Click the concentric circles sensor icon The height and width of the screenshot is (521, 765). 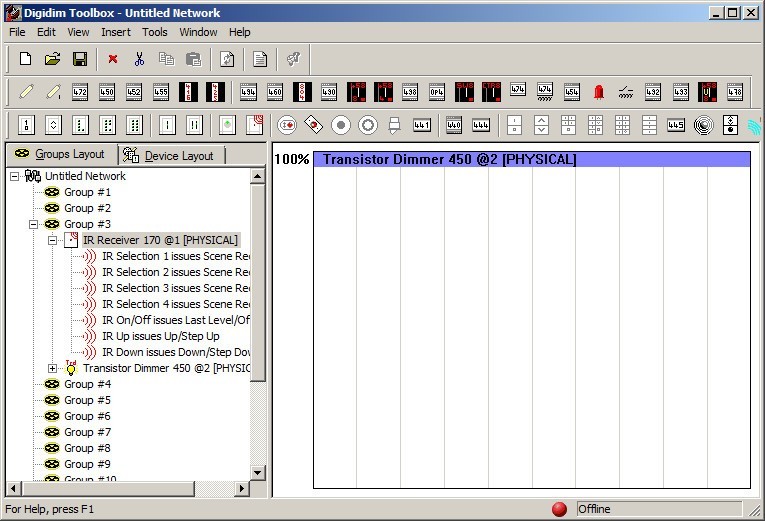(x=704, y=125)
